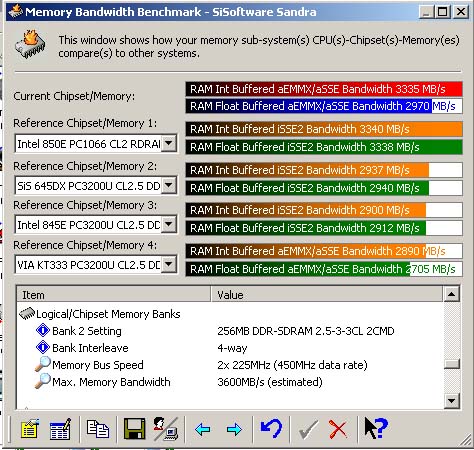
Task: Click the orange RAM Int 3340 MB/s bar
Action: point(324,129)
